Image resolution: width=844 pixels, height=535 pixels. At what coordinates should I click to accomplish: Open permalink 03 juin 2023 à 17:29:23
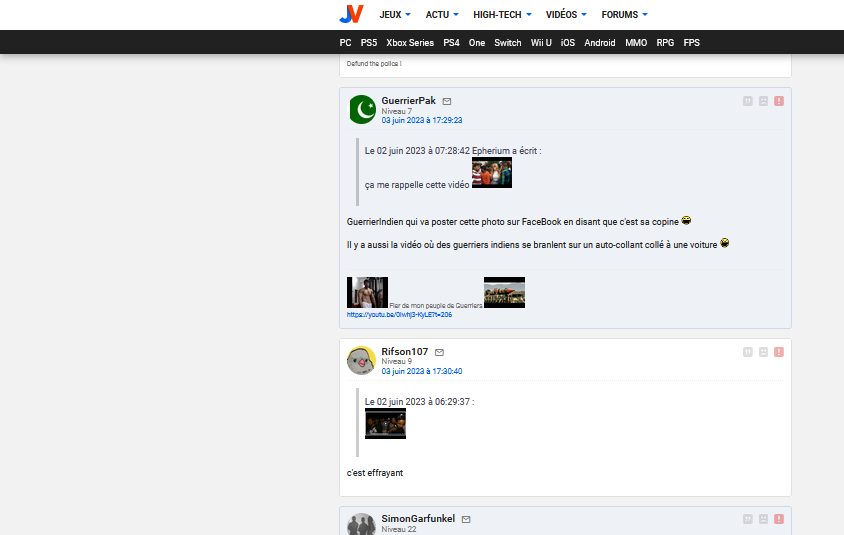[x=421, y=120]
